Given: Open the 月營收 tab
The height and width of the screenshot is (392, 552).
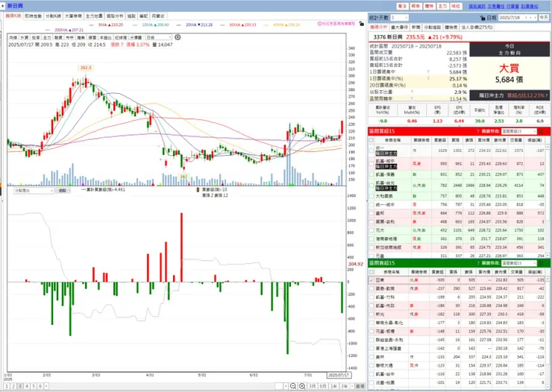Looking at the screenshot, I should click(158, 16).
